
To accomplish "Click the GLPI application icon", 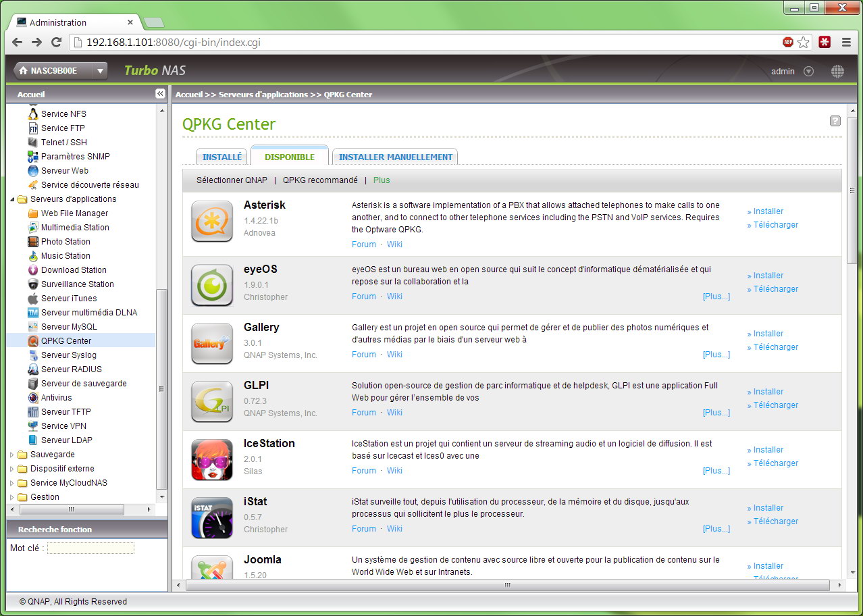I will (x=212, y=401).
